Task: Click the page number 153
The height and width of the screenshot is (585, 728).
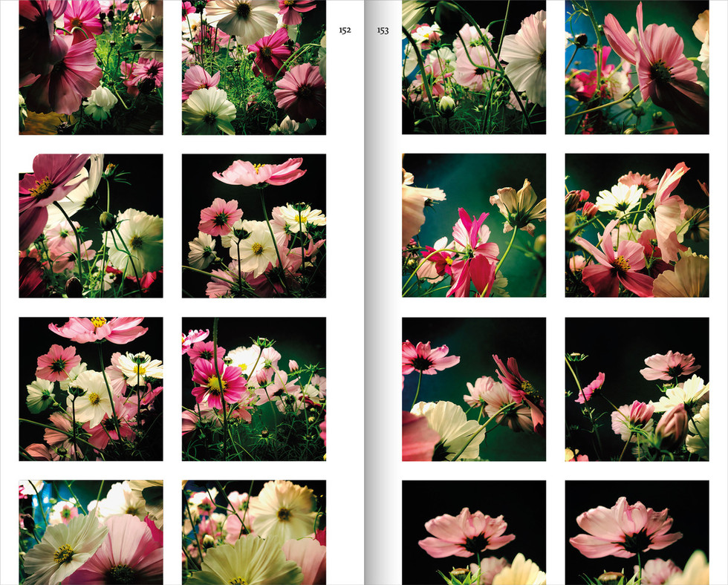Action: pos(383,30)
